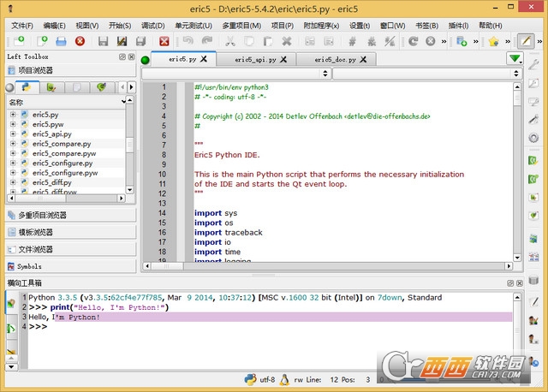Screen dimensions: 548x392
Task: Open the 多重项目浏览器 panel
Action: [x=43, y=215]
